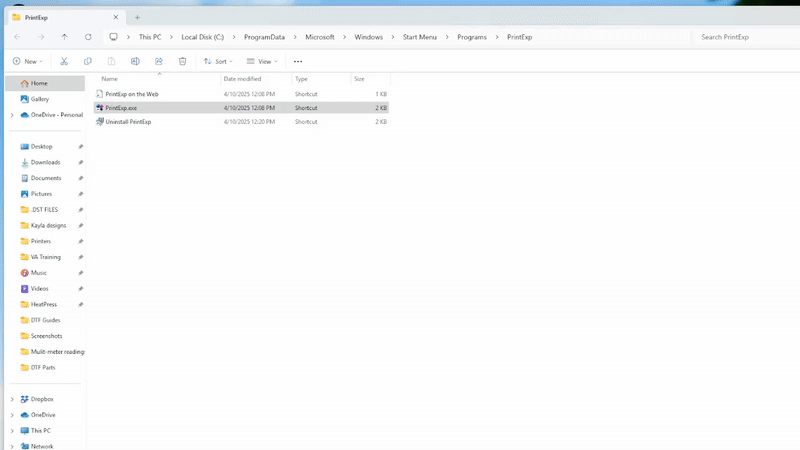The image size is (800, 450).
Task: Open Home in the navigation pane
Action: (45, 83)
